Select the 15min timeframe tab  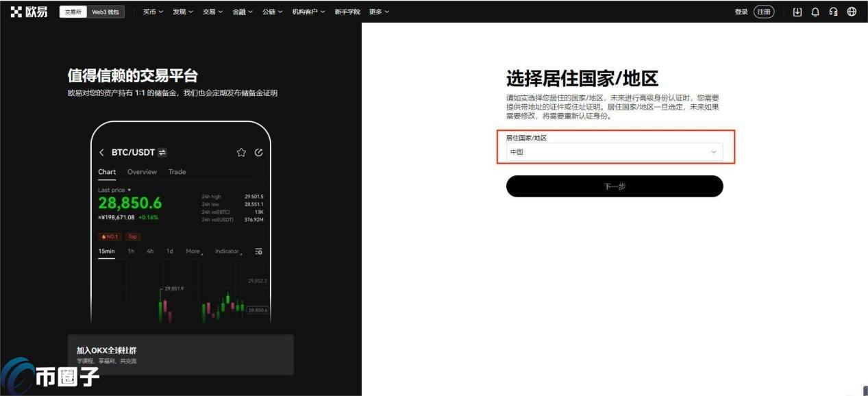pos(106,251)
